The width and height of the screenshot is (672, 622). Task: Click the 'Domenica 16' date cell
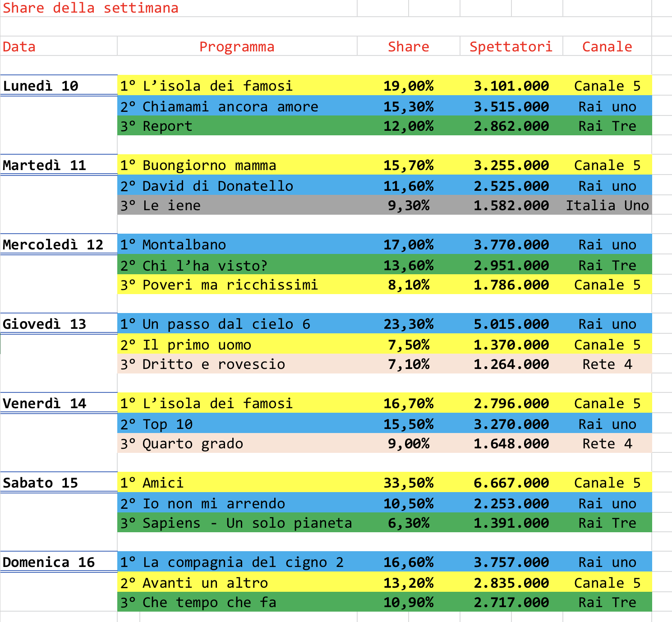click(x=49, y=562)
